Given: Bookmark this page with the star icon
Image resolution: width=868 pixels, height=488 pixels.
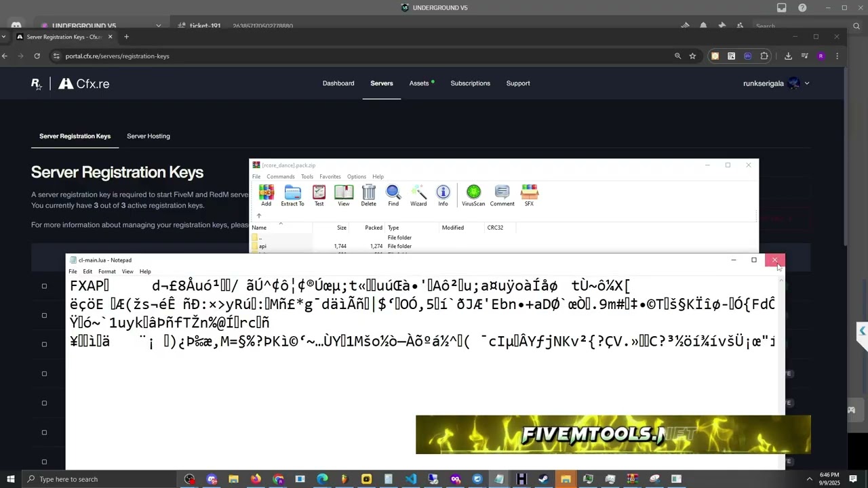Looking at the screenshot, I should pos(692,56).
